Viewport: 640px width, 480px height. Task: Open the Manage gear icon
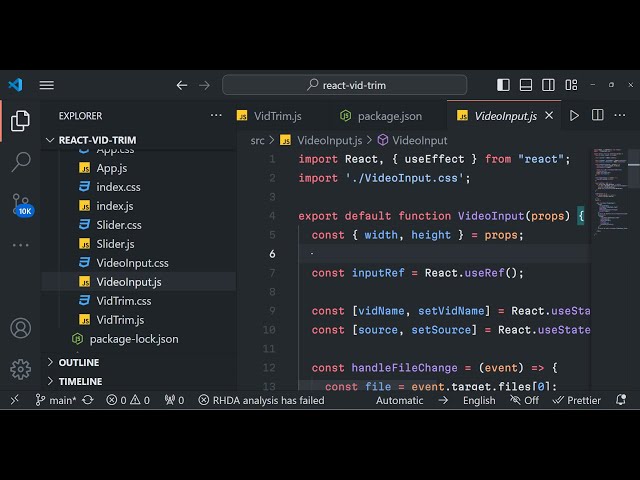20,369
